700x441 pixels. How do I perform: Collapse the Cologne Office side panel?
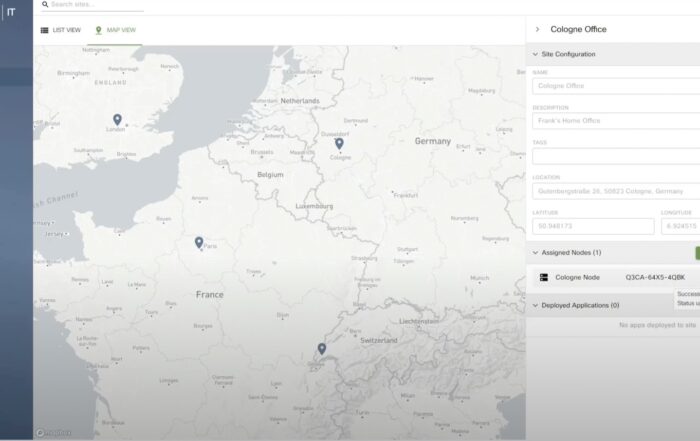pos(538,29)
